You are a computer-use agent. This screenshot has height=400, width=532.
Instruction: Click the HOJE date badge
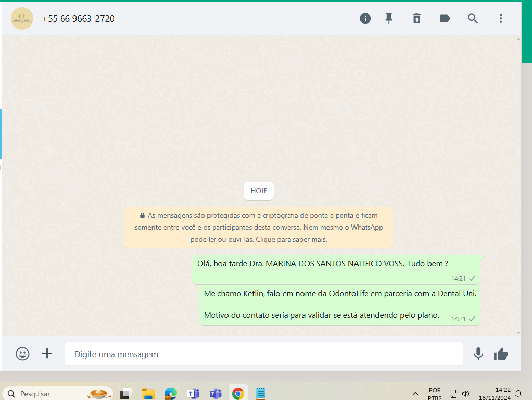pyautogui.click(x=259, y=191)
